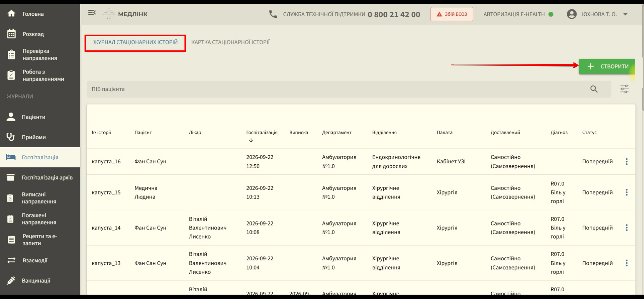The height and width of the screenshot is (299, 644).
Task: Open the Розклад calendar icon
Action: tap(11, 34)
